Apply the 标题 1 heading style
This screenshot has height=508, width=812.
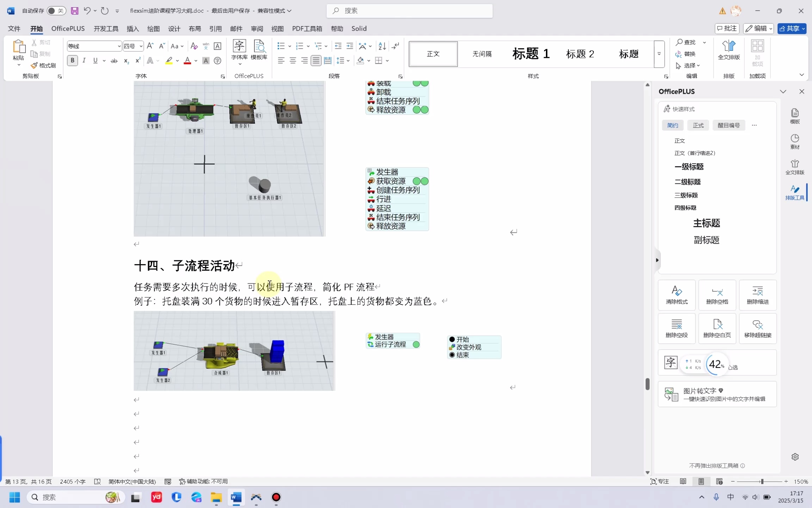pyautogui.click(x=530, y=54)
